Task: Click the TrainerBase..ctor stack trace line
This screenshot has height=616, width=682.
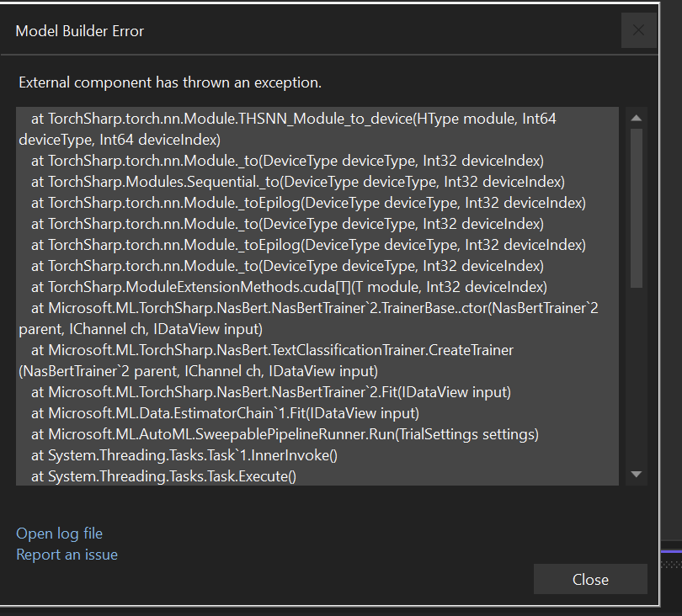Action: [308, 318]
